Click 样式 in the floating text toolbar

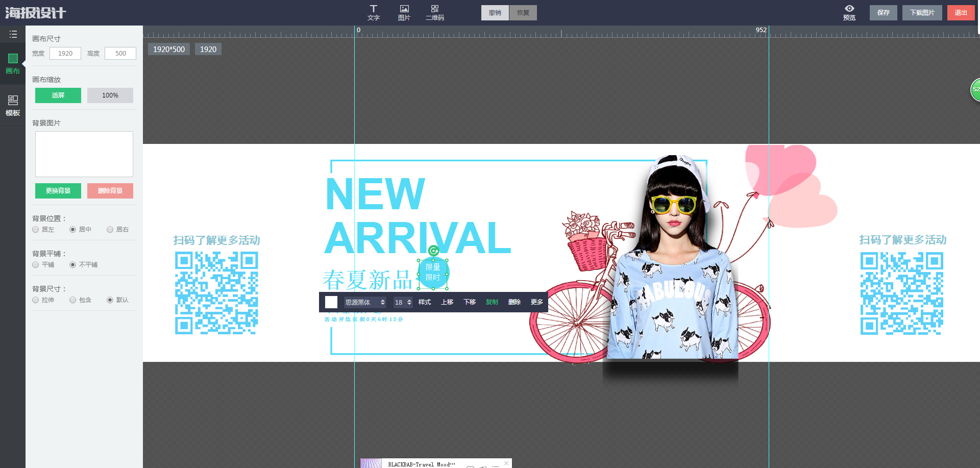[424, 302]
